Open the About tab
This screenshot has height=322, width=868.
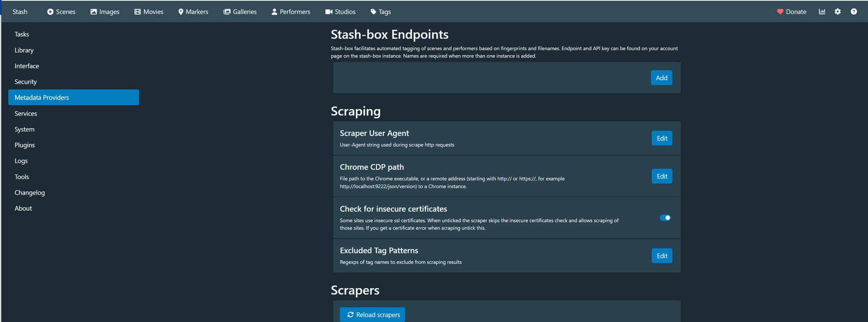click(x=74, y=208)
